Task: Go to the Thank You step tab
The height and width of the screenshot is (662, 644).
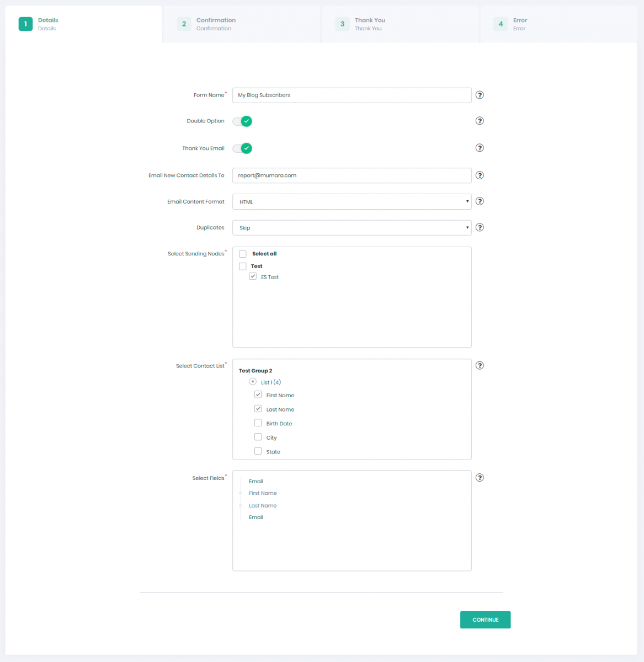Action: pyautogui.click(x=369, y=24)
